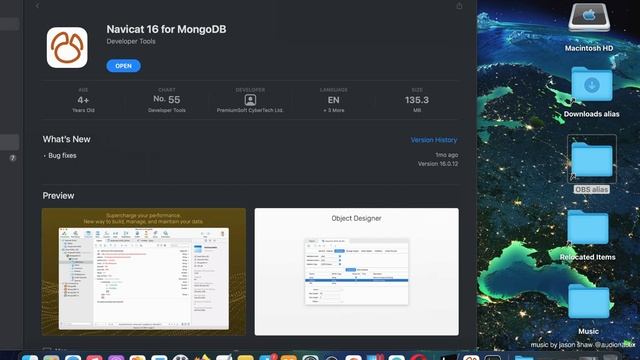Open Navicat with the OPEN button
This screenshot has width=640, height=360.
point(123,66)
